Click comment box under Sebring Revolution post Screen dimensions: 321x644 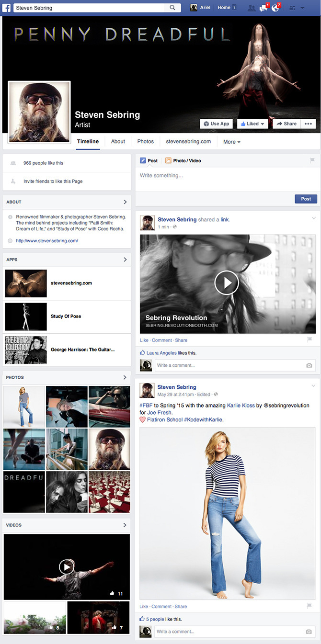[235, 365]
